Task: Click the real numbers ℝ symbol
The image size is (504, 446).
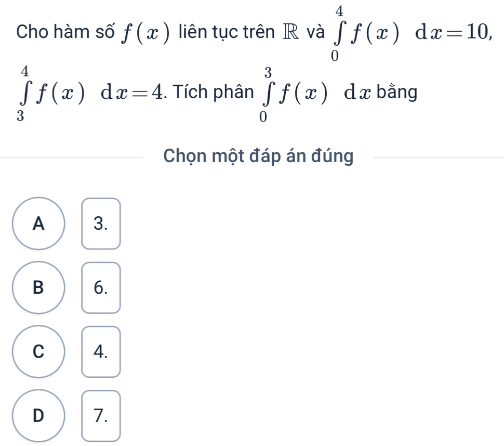Action: coord(290,32)
